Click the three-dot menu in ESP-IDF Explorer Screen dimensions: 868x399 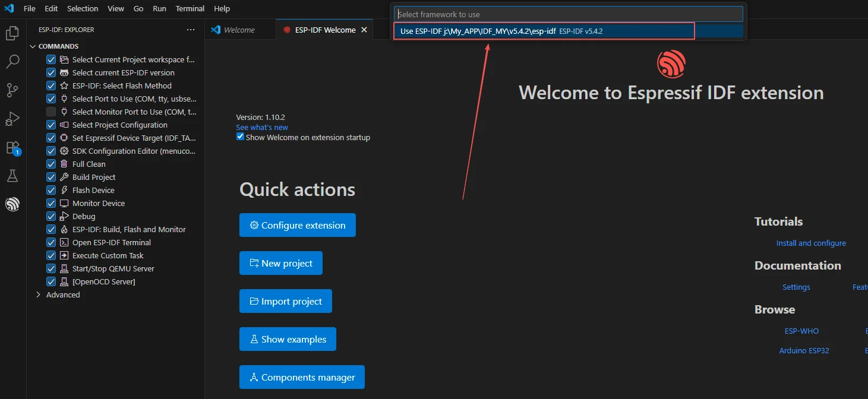point(190,30)
